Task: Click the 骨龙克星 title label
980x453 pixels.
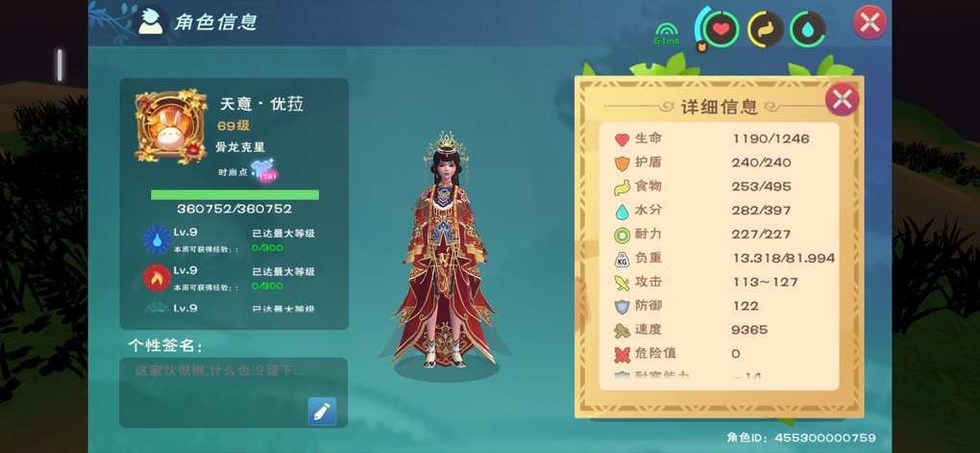Action: point(240,148)
